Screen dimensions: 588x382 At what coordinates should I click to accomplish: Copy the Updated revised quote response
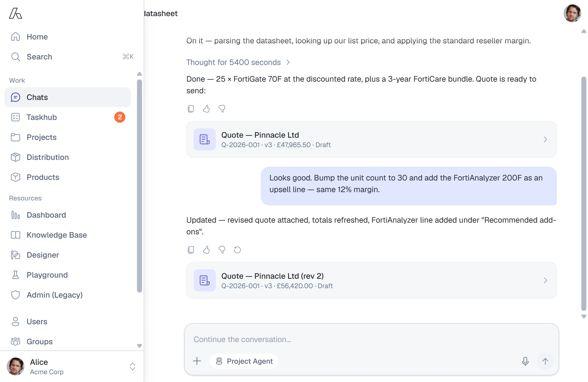click(191, 250)
